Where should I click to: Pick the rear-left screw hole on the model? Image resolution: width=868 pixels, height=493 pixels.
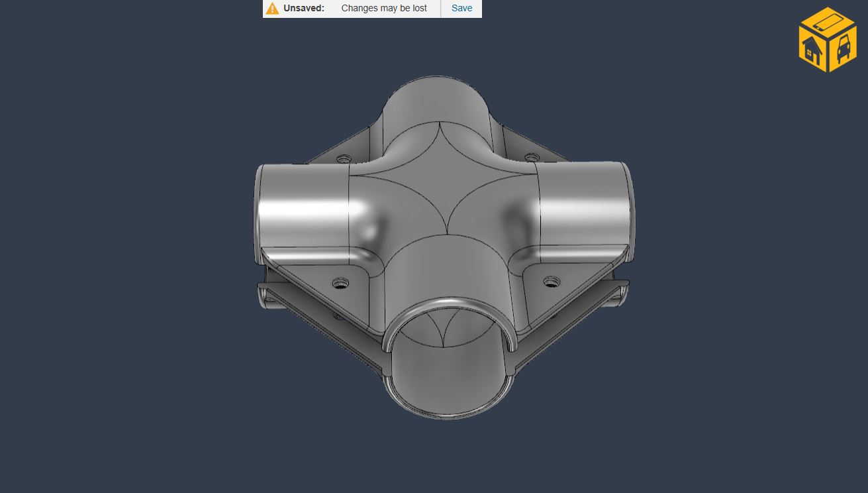[344, 159]
